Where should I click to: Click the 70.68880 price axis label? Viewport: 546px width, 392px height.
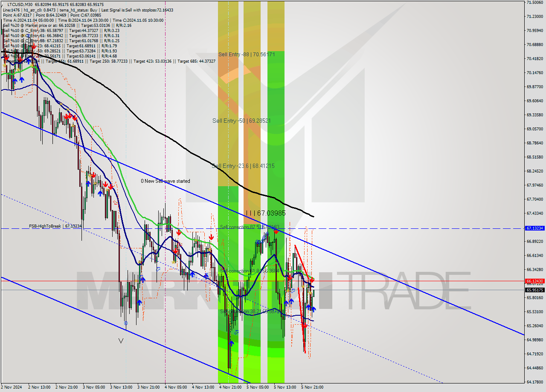535,44
